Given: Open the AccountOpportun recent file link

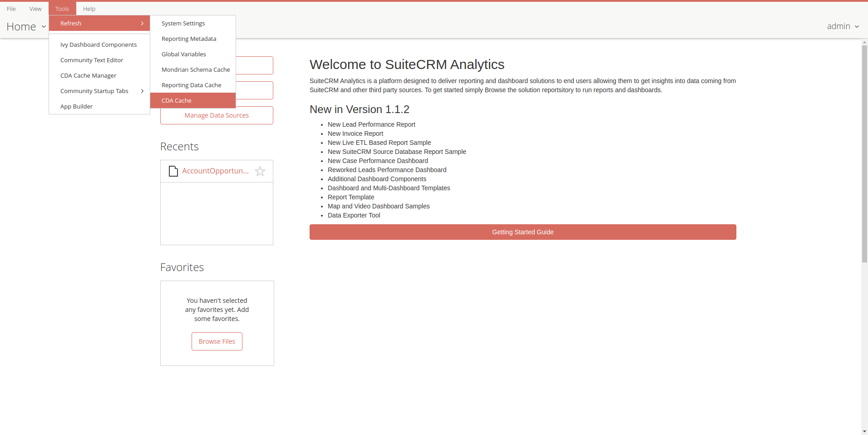Looking at the screenshot, I should point(215,171).
